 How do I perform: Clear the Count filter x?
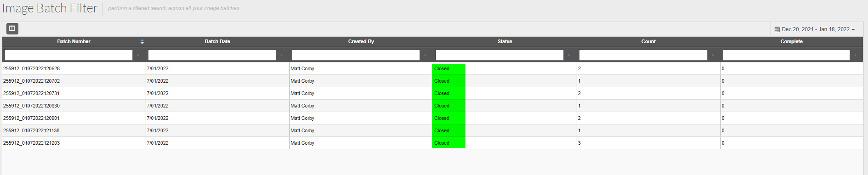click(x=713, y=55)
